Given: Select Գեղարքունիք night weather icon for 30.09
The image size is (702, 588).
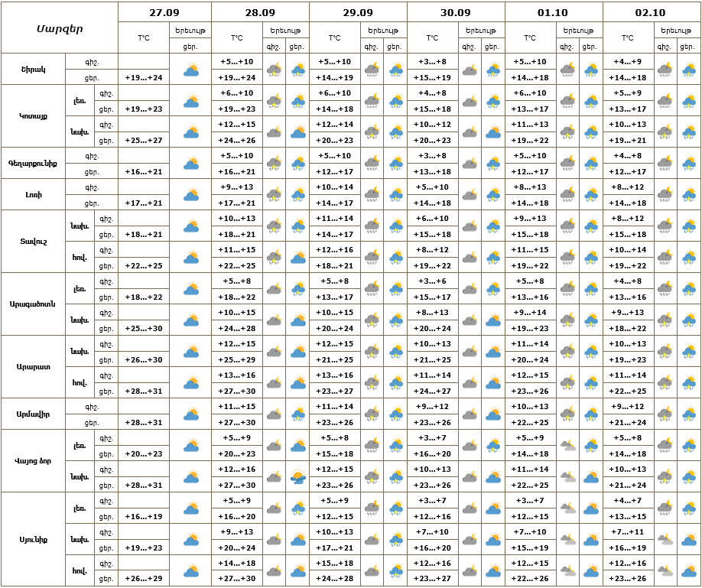Looking at the screenshot, I should pos(470,164).
